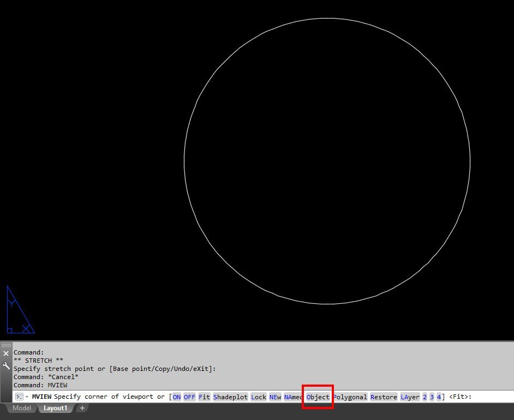Add a new layout with plus tab
The height and width of the screenshot is (420, 514).
pos(82,408)
